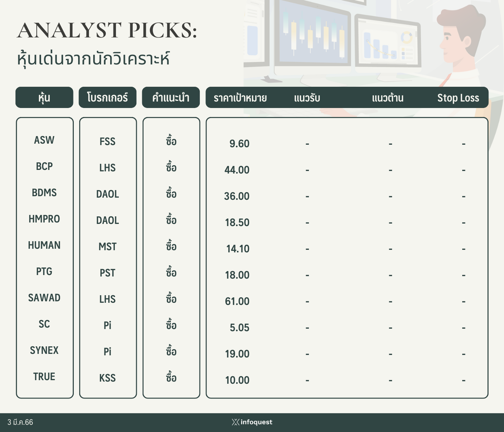Click the 61.00 target price value
Screen dimensions: 504x432
point(237,301)
